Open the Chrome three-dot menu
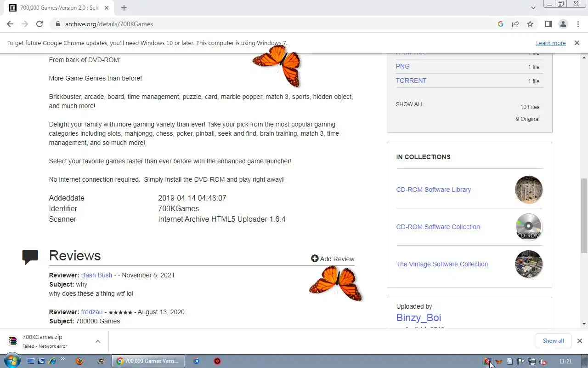 [577, 24]
